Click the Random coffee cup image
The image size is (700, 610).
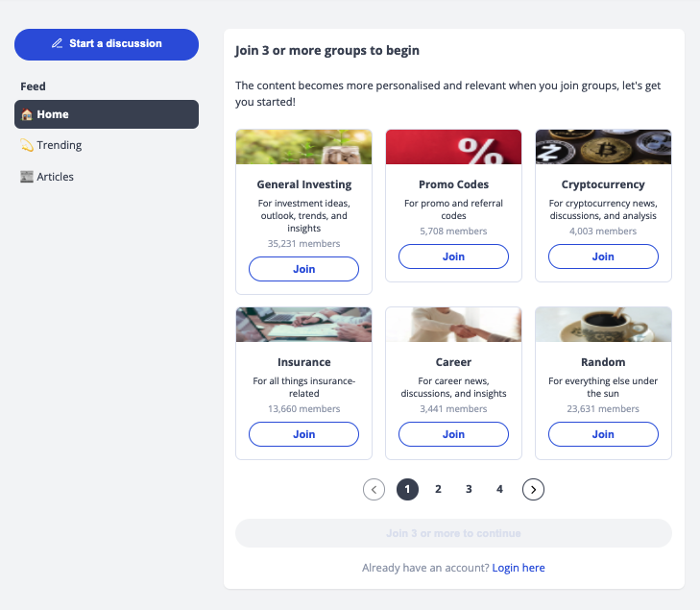tap(603, 325)
